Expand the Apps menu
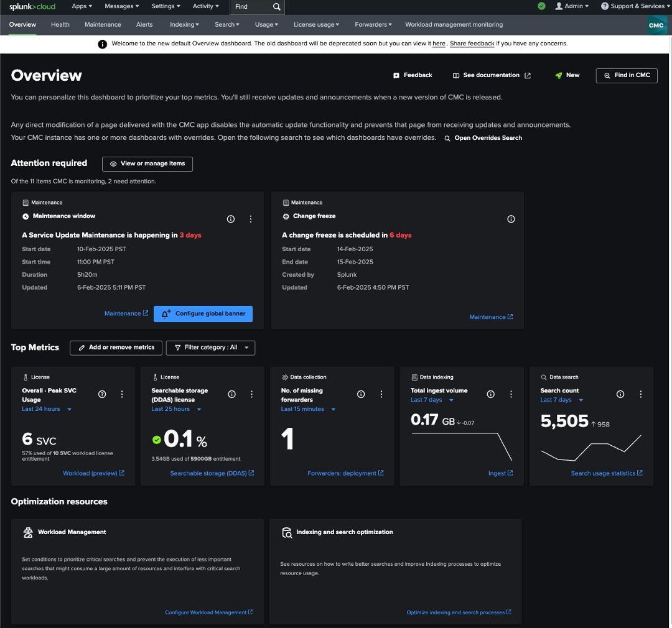The width and height of the screenshot is (672, 628). tap(82, 6)
